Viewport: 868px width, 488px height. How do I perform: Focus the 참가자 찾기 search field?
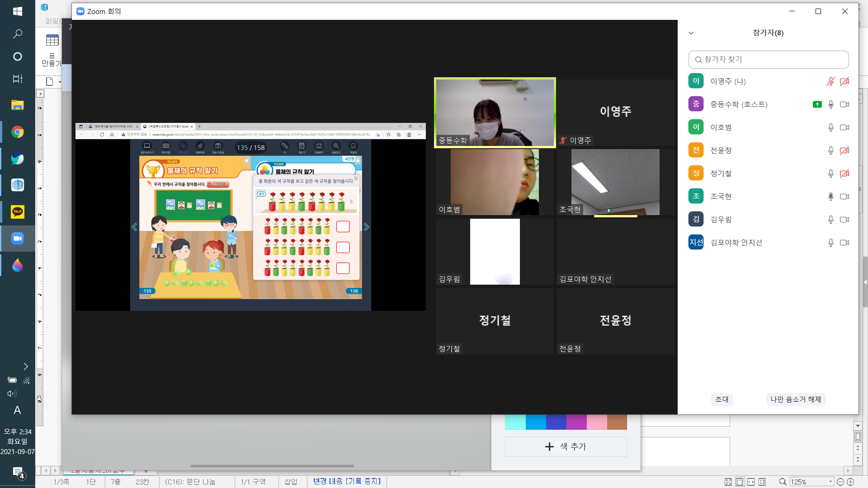[768, 60]
